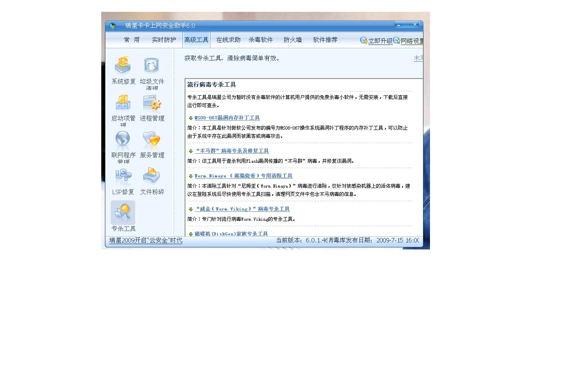This screenshot has height=368, width=588.
Task: Click download arrow beside 磁碟机 DiskGen tool
Action: (191, 234)
